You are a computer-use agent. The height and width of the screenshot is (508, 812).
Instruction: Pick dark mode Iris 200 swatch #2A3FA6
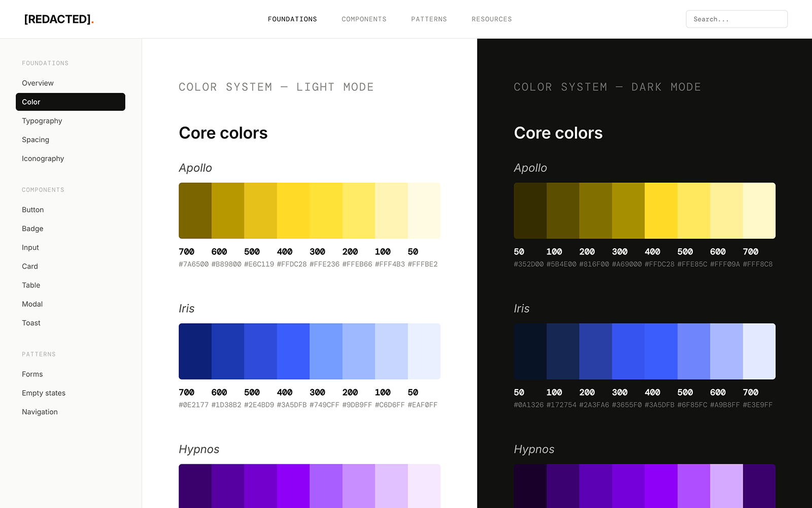click(x=596, y=352)
